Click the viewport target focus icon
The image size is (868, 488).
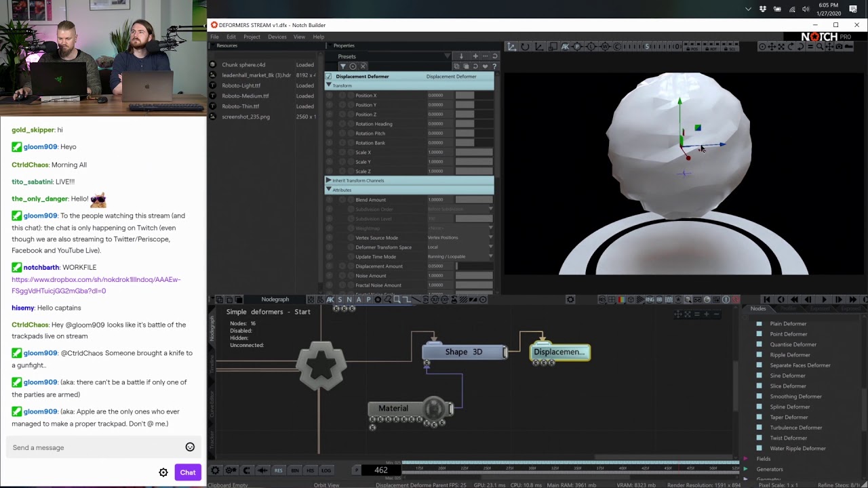762,47
